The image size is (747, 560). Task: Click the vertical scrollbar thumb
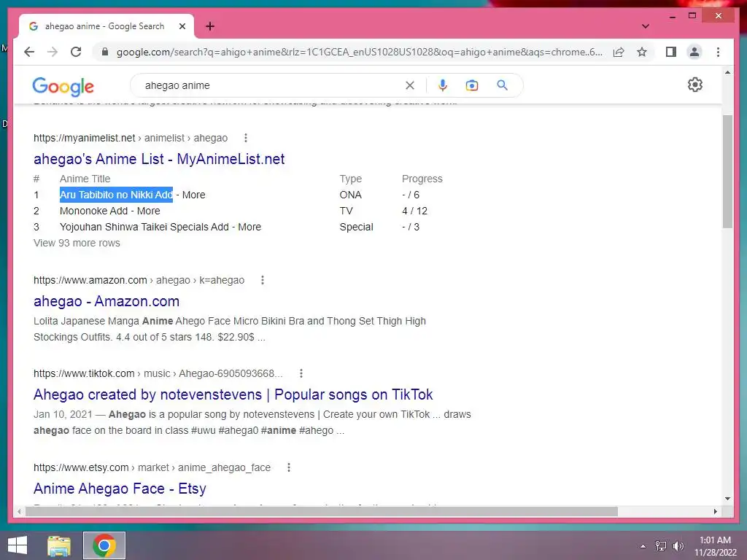[x=727, y=171]
